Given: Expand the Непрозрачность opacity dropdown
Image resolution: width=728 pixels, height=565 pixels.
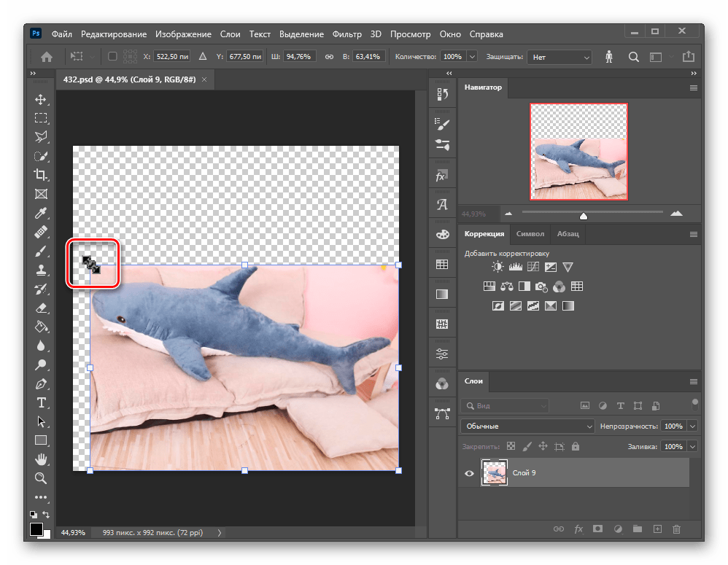Looking at the screenshot, I should 692,426.
